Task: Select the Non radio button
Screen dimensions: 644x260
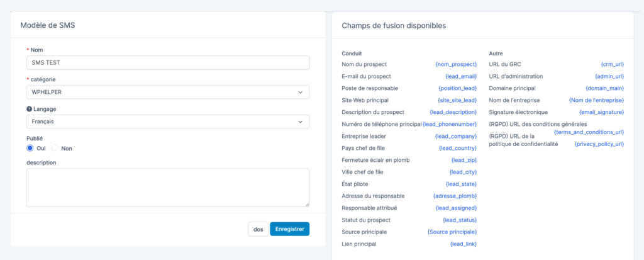Action: [x=55, y=148]
